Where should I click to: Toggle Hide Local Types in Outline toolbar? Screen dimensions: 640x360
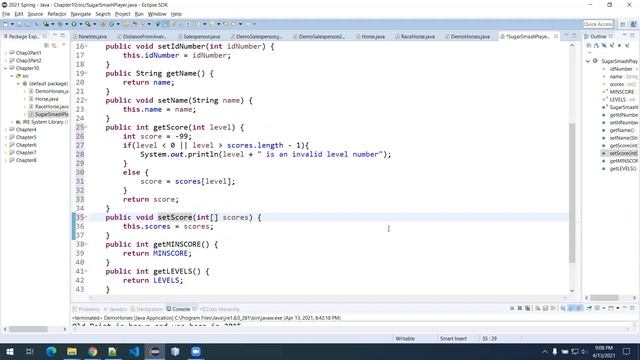(627, 45)
